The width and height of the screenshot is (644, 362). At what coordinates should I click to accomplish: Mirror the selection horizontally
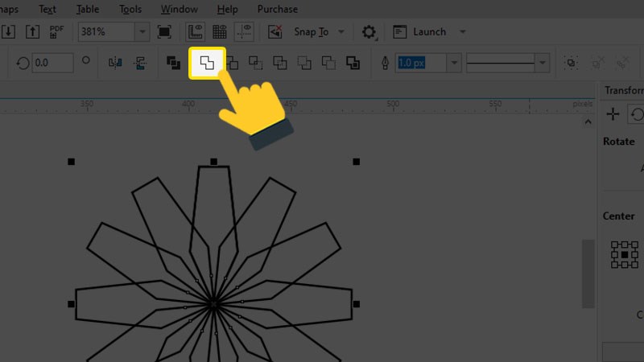pos(114,63)
